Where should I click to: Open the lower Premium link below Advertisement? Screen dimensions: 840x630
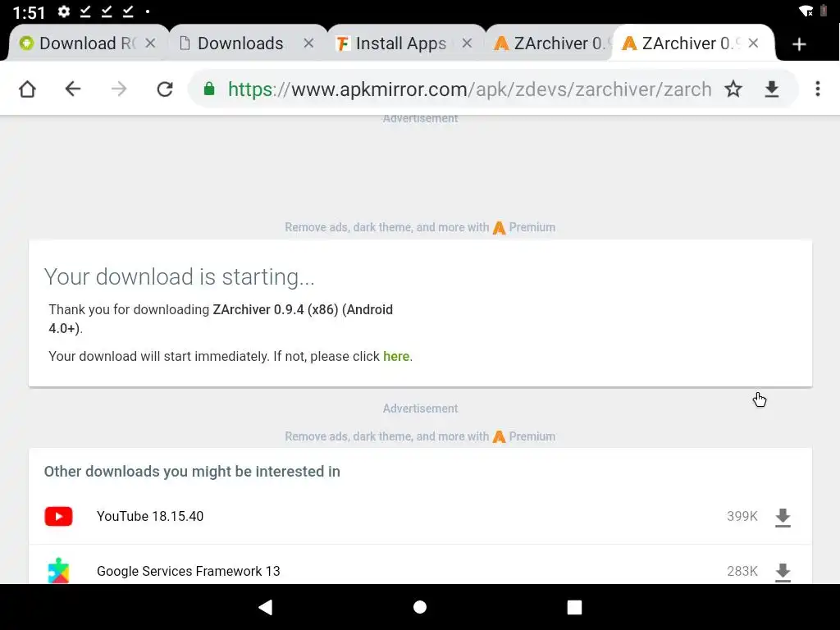coord(524,436)
